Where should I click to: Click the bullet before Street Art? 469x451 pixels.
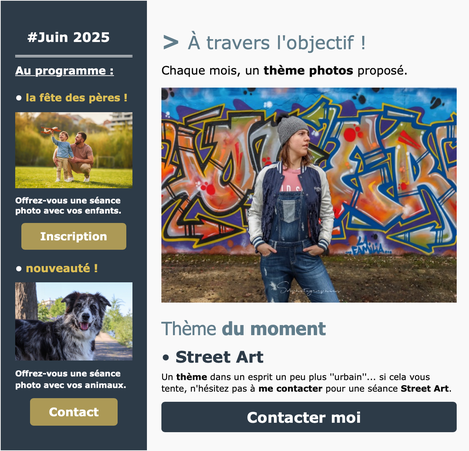tap(166, 358)
